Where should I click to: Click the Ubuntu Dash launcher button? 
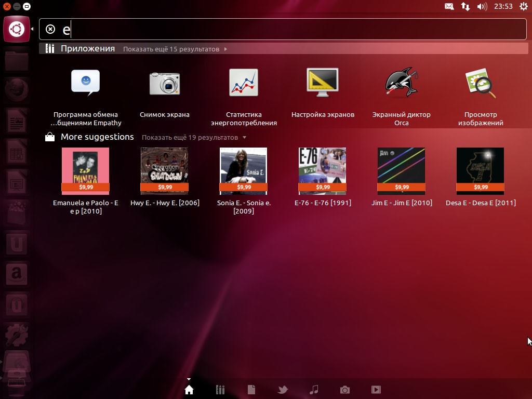pos(17,29)
